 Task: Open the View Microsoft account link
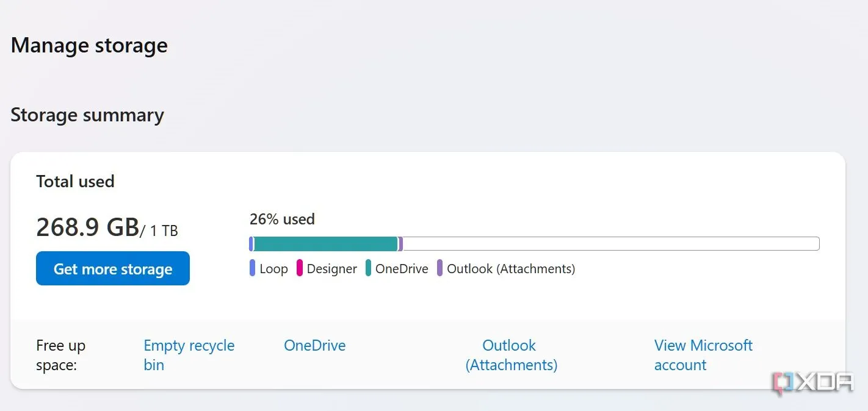tap(703, 355)
